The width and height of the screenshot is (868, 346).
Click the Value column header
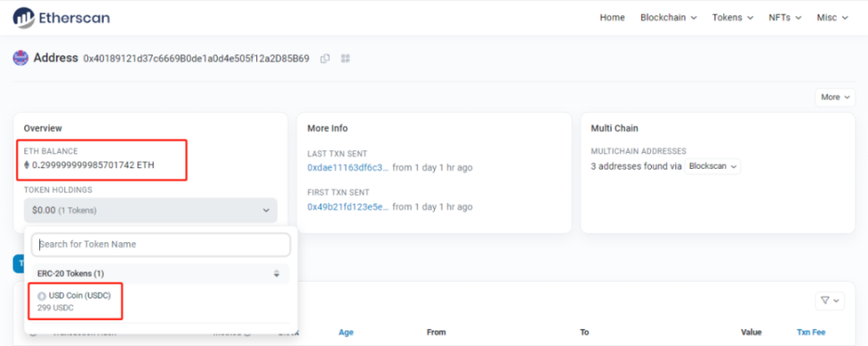point(751,332)
